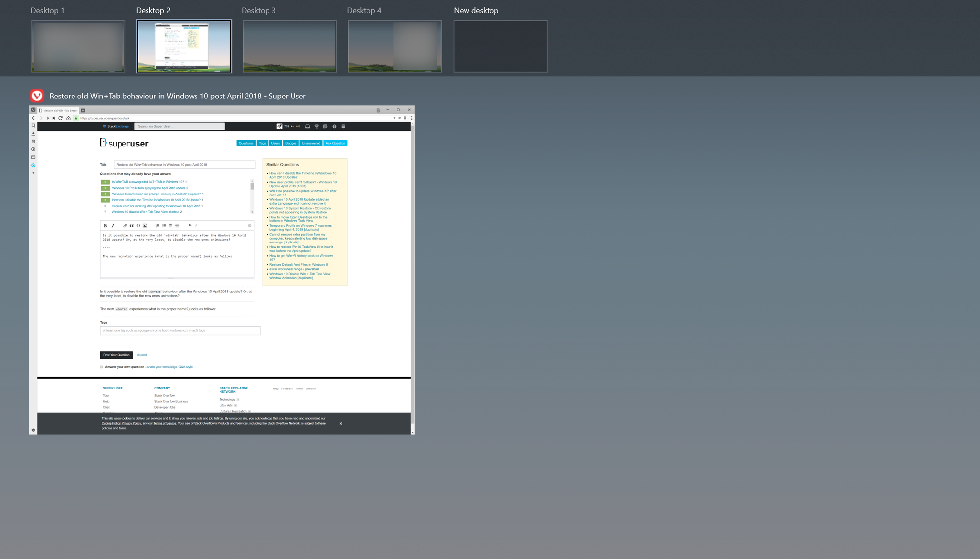Viewport: 980px width, 559px height.
Task: Click the Tags input field
Action: [180, 331]
